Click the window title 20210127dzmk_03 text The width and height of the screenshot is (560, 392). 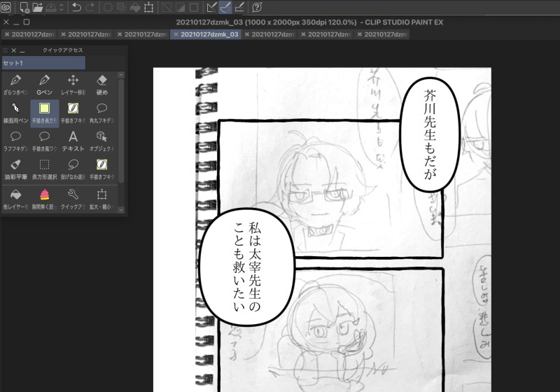pos(209,22)
